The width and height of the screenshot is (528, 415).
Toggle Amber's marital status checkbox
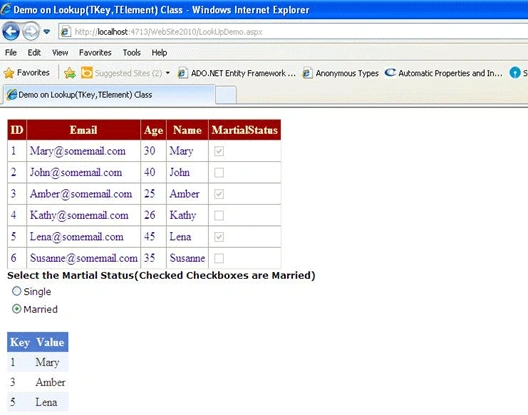click(219, 194)
